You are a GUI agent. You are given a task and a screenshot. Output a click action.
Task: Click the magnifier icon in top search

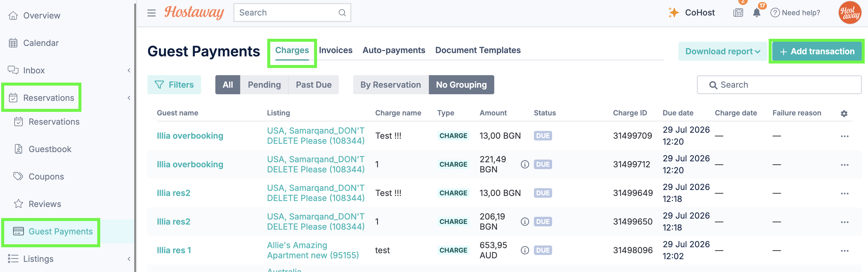point(342,13)
